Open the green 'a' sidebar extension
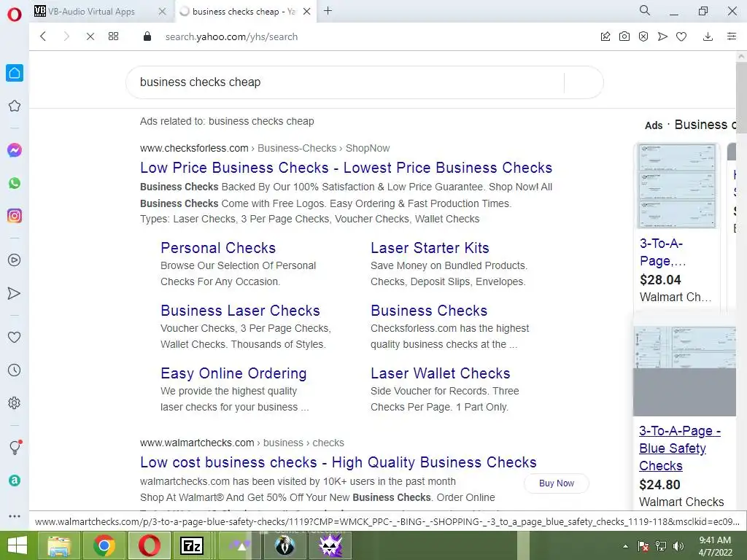Viewport: 747px width, 560px height. point(15,481)
